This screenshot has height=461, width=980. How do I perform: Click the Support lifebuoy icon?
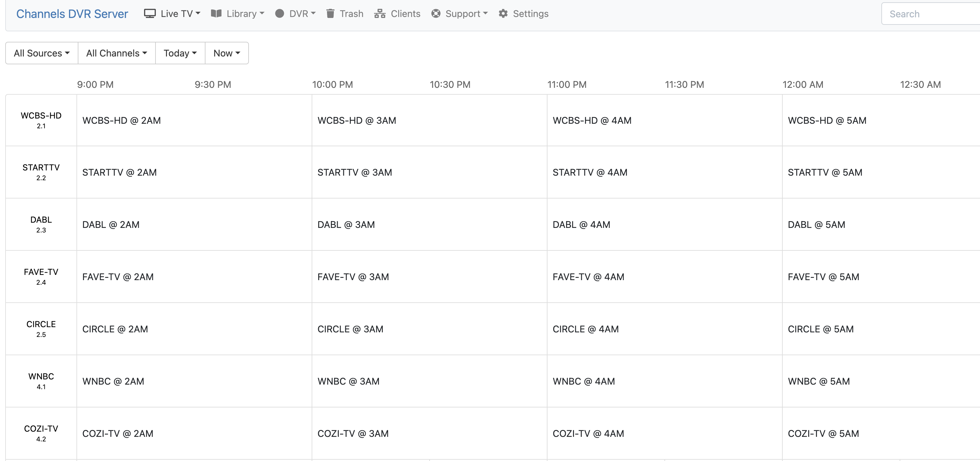(435, 14)
